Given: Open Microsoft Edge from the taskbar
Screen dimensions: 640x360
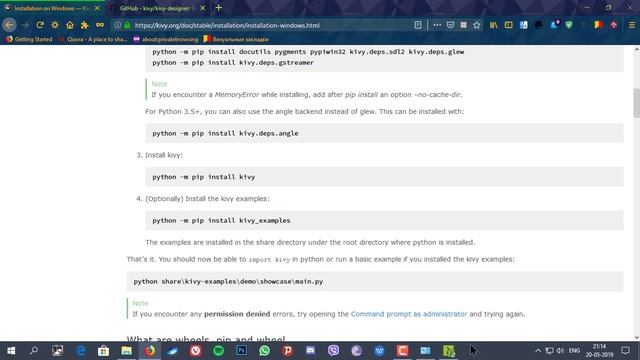Looking at the screenshot, I should (x=80, y=351).
